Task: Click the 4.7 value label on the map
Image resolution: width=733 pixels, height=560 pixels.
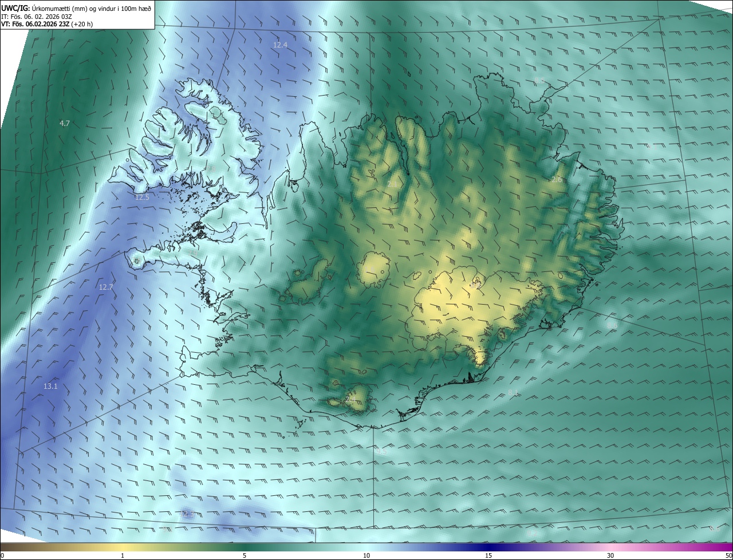Action: [64, 123]
